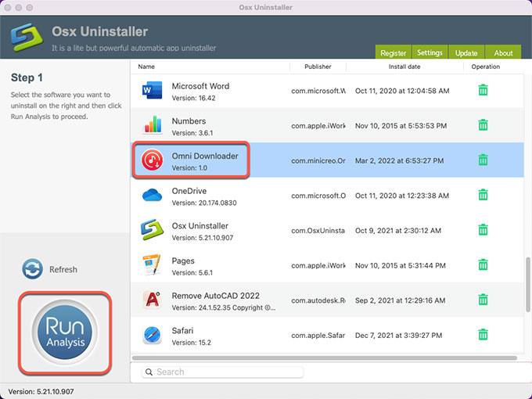Click the Pages app icon

click(152, 264)
